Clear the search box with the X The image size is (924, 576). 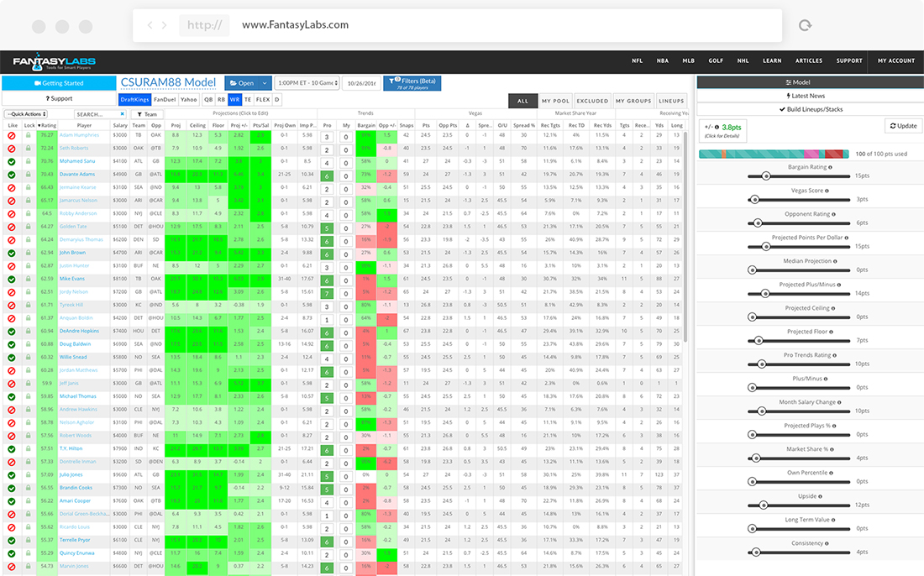pos(123,114)
